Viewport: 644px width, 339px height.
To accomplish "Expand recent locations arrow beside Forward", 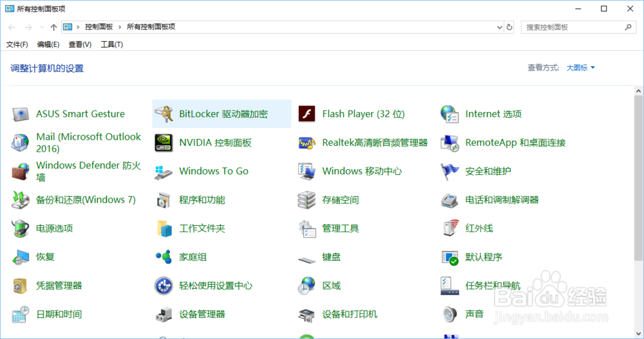I will point(42,27).
